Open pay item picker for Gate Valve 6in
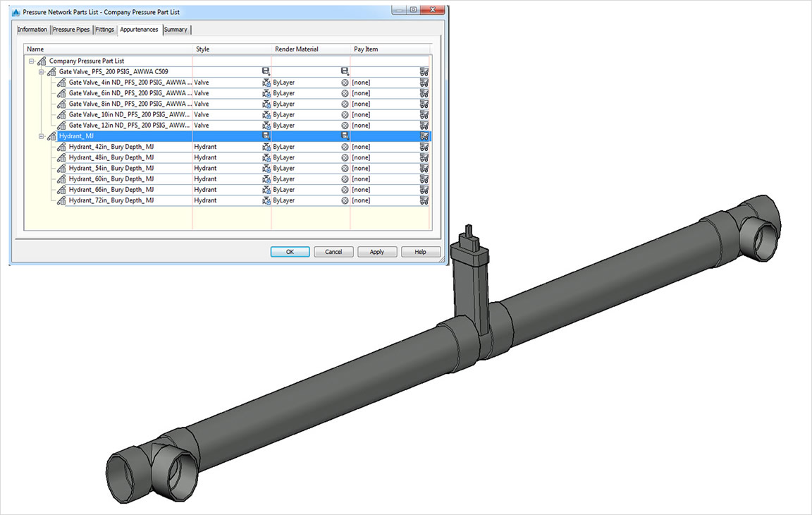The height and width of the screenshot is (515, 812). tap(424, 93)
